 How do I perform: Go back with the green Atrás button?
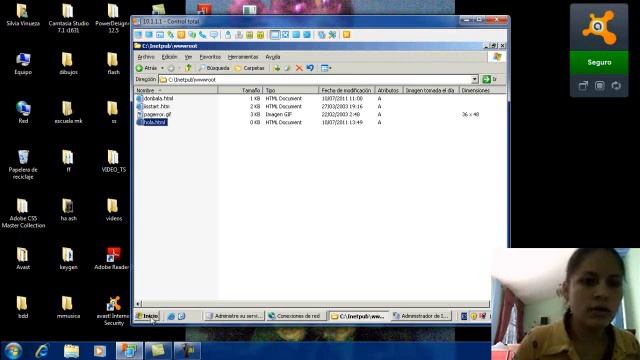147,68
